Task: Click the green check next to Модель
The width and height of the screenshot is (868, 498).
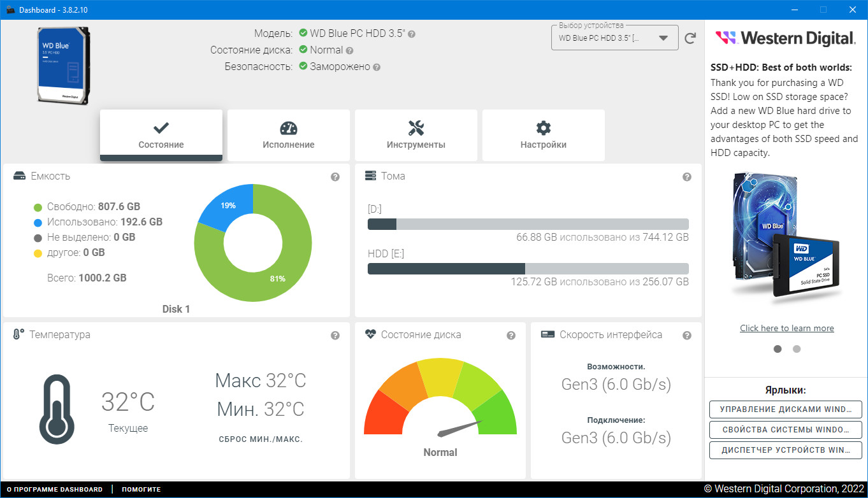Action: pyautogui.click(x=303, y=33)
